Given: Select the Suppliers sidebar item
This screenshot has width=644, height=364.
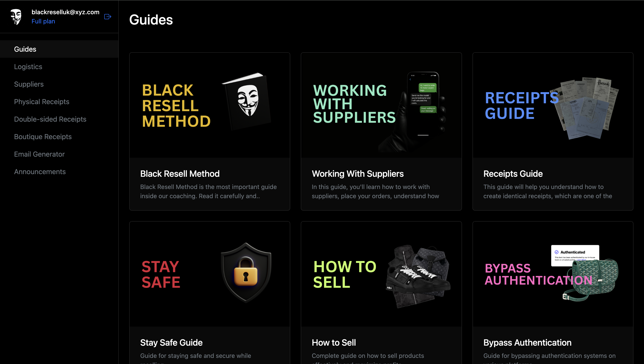Looking at the screenshot, I should point(29,84).
